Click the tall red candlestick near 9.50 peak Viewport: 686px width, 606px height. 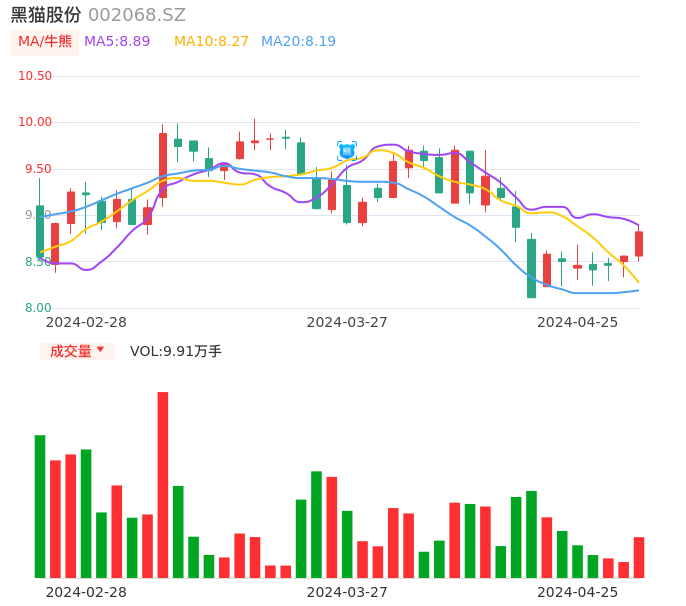tap(163, 165)
